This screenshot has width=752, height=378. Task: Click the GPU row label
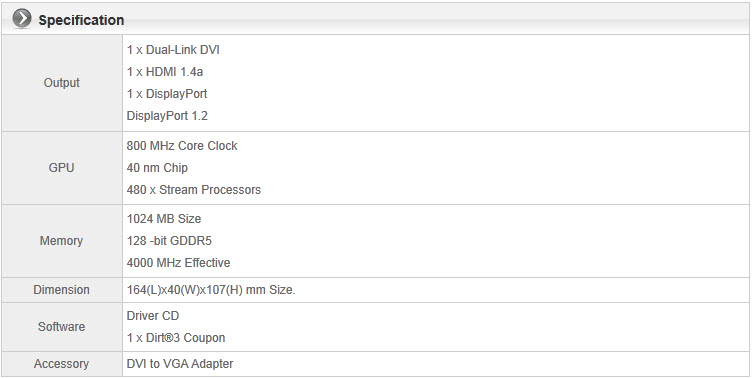[x=61, y=168]
